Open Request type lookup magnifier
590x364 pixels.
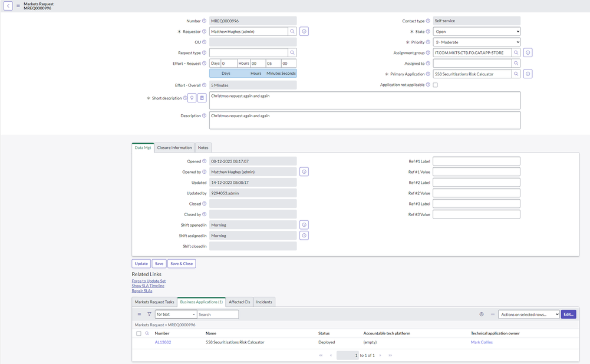pos(292,52)
